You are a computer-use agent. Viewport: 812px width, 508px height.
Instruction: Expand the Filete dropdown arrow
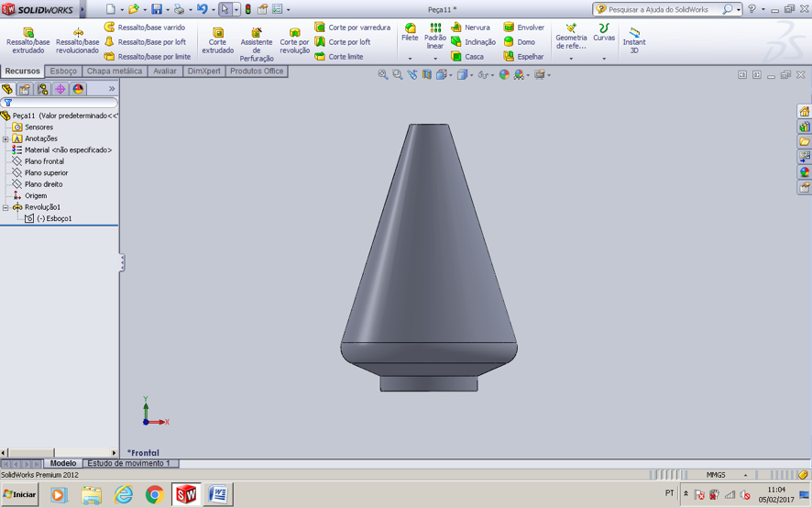[410, 59]
